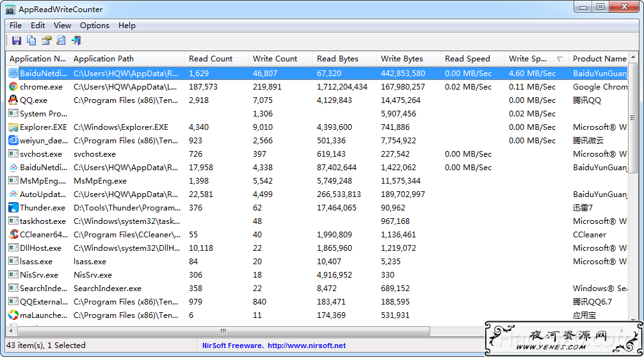Click the NisSrv.exe row icon
This screenshot has width=644, height=357.
click(13, 275)
